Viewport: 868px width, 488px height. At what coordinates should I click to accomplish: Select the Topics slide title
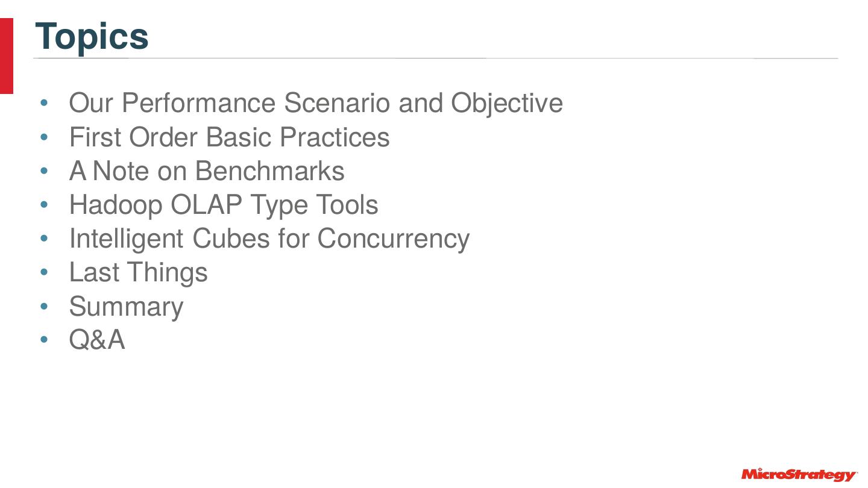[92, 36]
